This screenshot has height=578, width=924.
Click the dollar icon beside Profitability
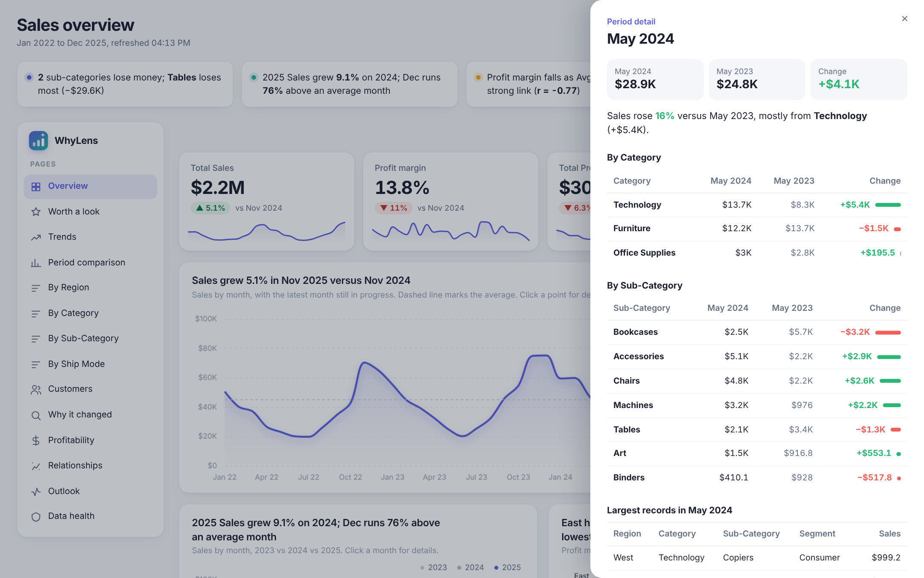point(36,441)
